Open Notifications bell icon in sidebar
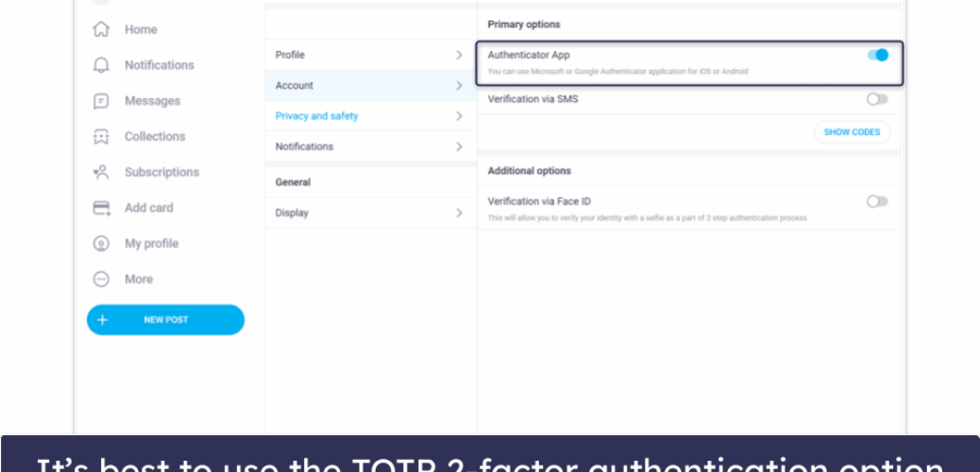The height and width of the screenshot is (472, 980). [x=101, y=65]
